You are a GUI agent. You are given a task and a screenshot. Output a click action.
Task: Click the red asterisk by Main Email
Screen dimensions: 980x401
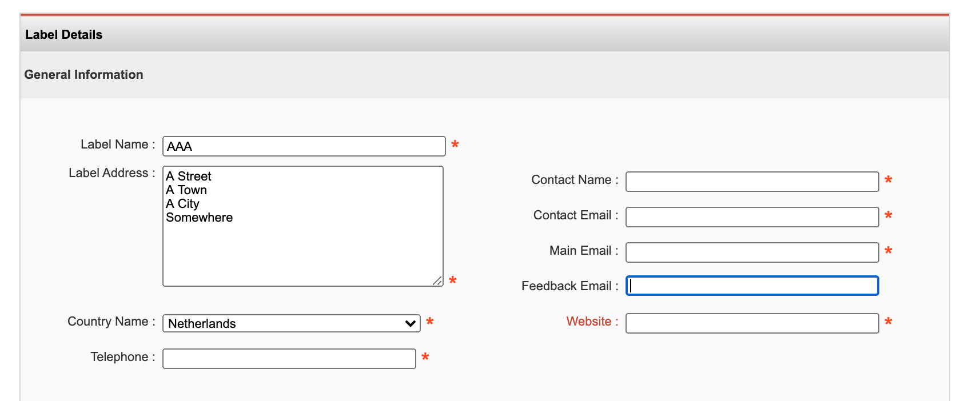tap(889, 251)
